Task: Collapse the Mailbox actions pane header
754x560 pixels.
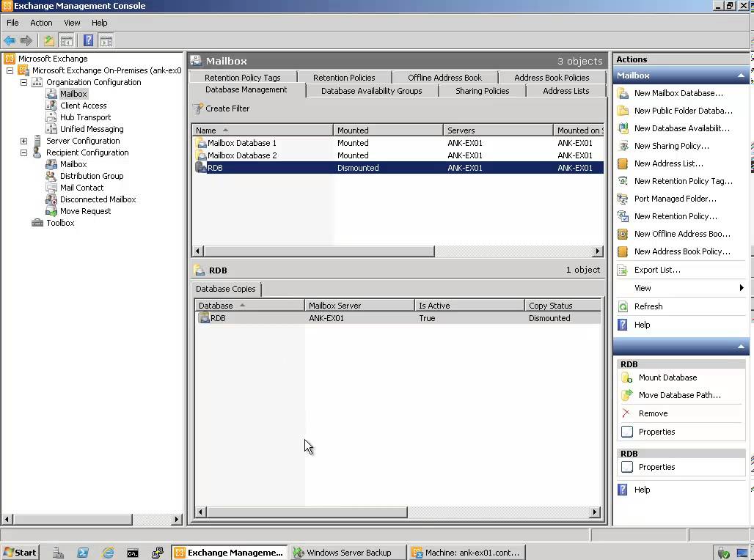Action: tap(742, 75)
